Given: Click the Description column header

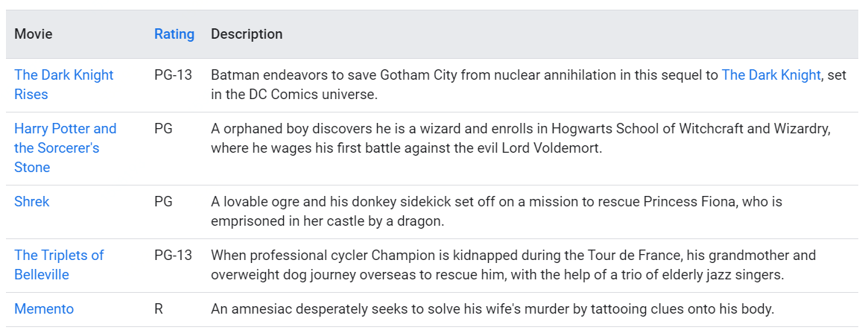Looking at the screenshot, I should tap(247, 34).
